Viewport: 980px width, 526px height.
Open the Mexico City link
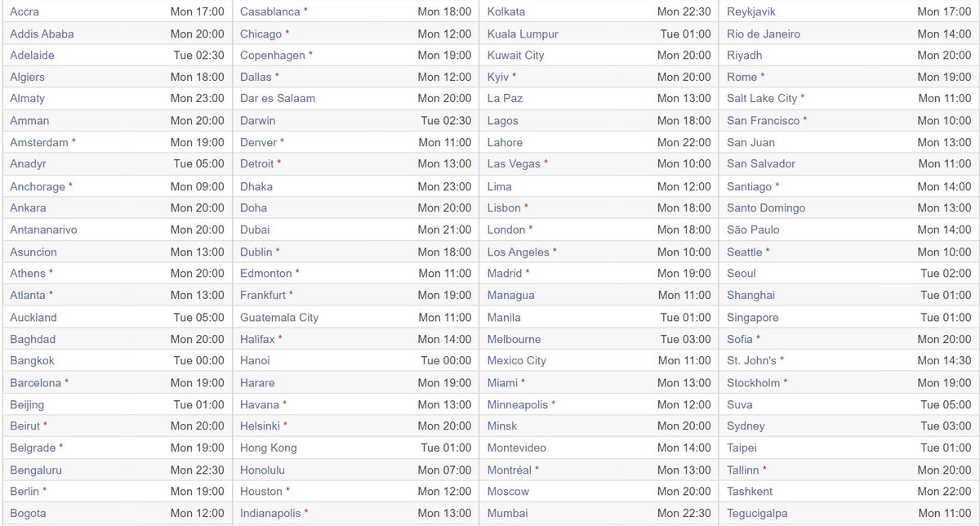tap(517, 360)
